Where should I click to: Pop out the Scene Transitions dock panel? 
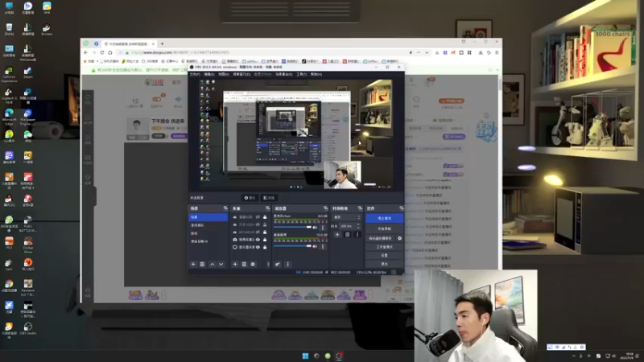point(360,208)
